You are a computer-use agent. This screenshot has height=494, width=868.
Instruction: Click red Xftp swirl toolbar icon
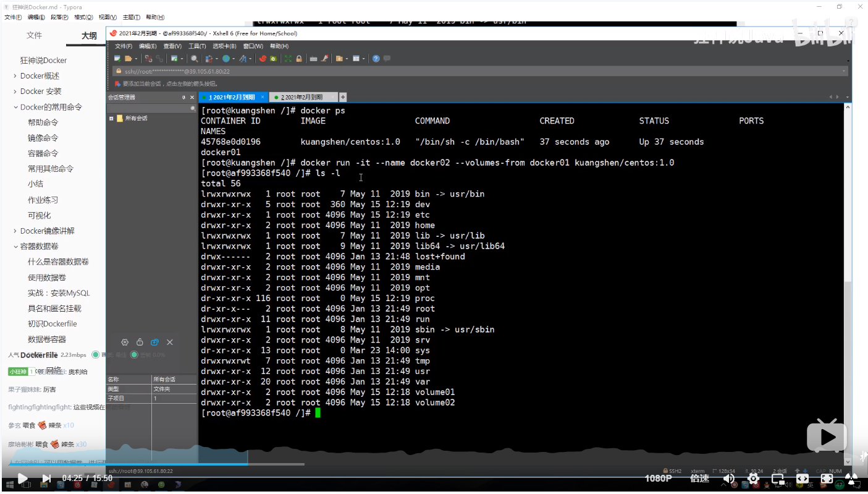(x=263, y=59)
